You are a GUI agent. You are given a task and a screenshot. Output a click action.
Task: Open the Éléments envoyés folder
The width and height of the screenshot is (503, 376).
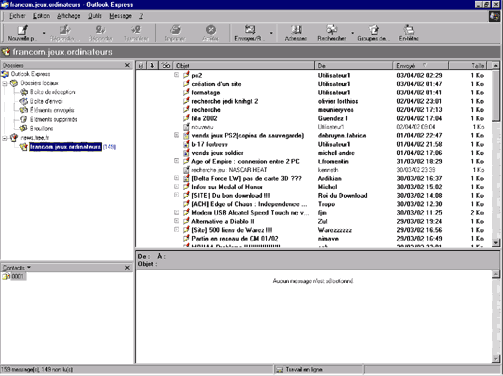click(x=52, y=110)
